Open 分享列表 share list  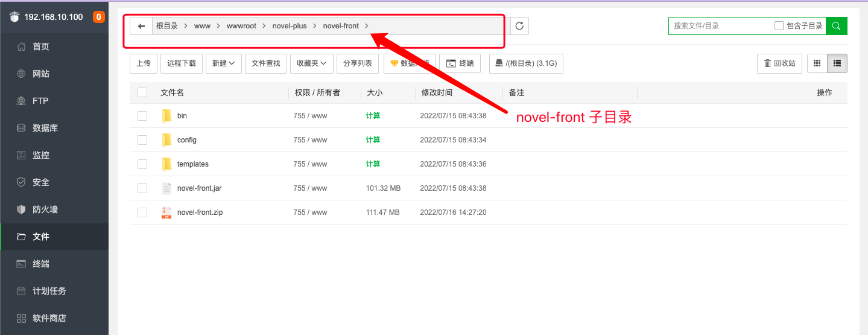click(358, 63)
